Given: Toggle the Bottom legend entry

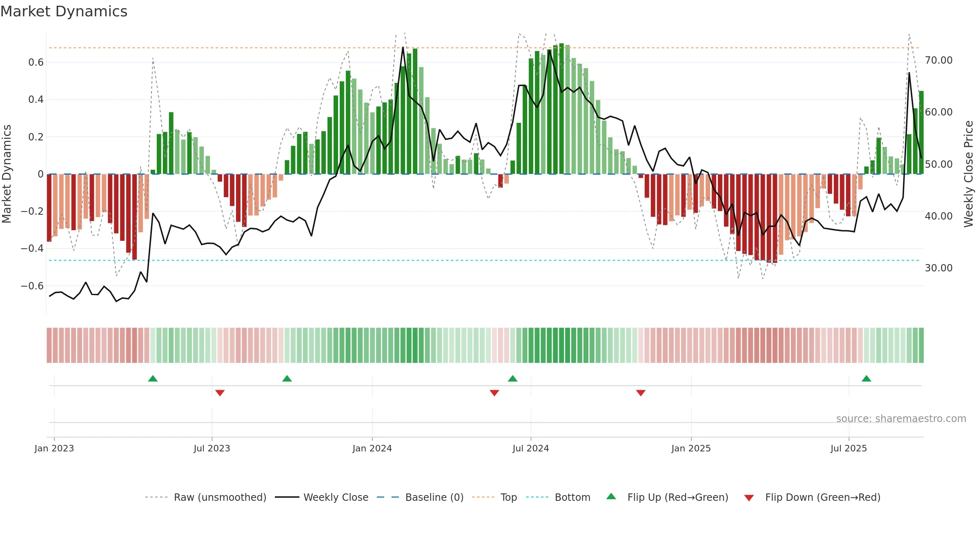Looking at the screenshot, I should (x=558, y=497).
